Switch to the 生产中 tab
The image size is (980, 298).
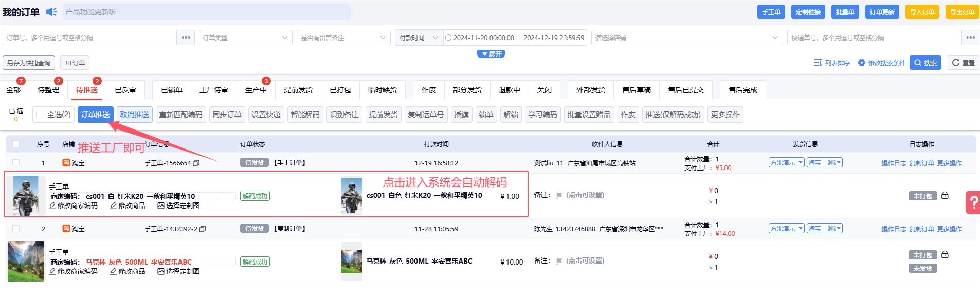256,90
